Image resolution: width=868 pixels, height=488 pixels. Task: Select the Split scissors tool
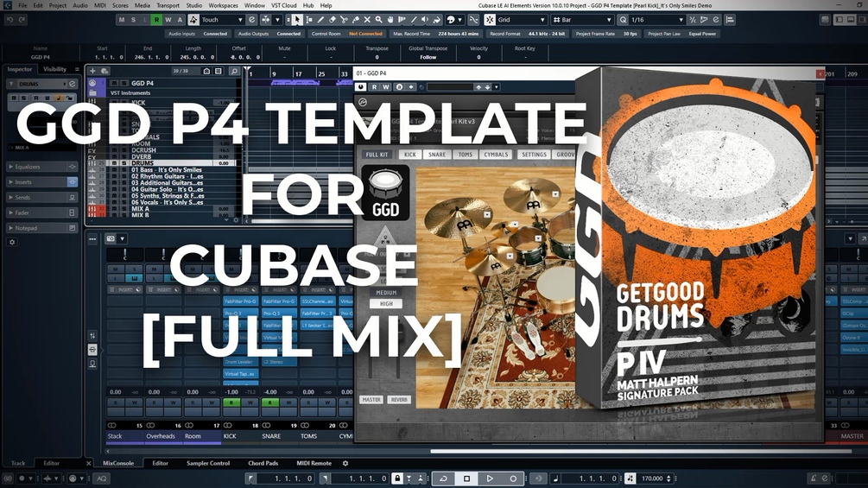344,20
